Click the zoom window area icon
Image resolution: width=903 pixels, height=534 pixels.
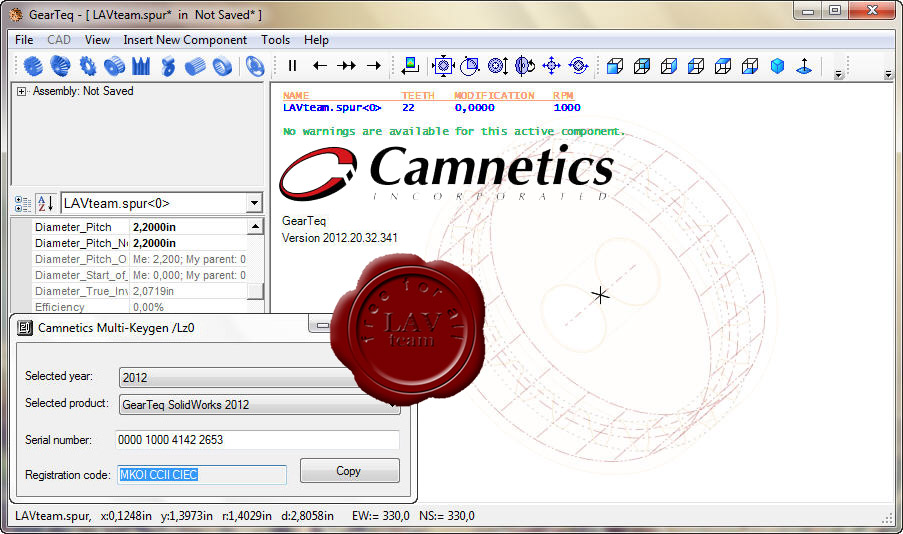click(x=470, y=66)
